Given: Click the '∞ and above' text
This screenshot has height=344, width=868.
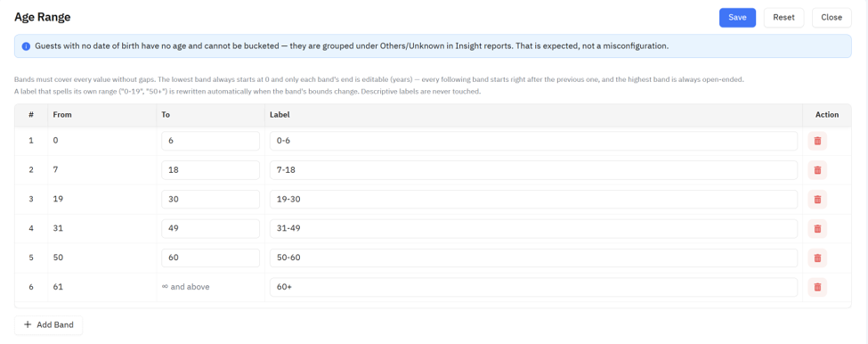Looking at the screenshot, I should (x=185, y=287).
